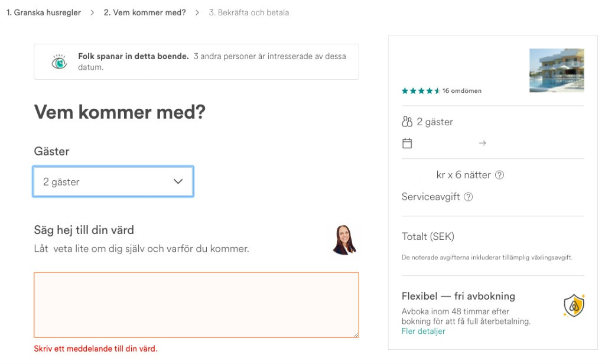Image resolution: width=605 pixels, height=364 pixels.
Task: Click the cancellation shield badge icon
Action: click(x=574, y=305)
